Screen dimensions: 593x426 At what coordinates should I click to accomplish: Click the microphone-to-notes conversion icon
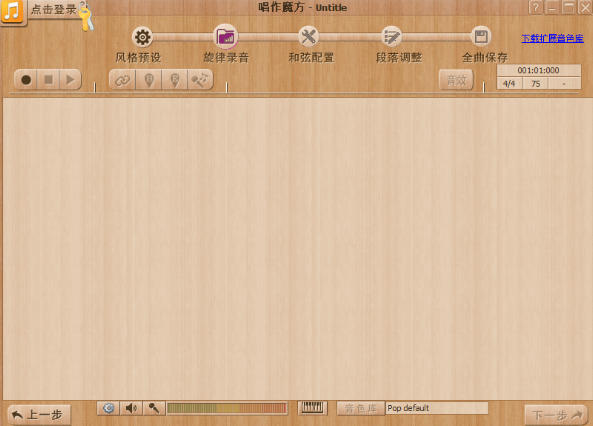[200, 80]
